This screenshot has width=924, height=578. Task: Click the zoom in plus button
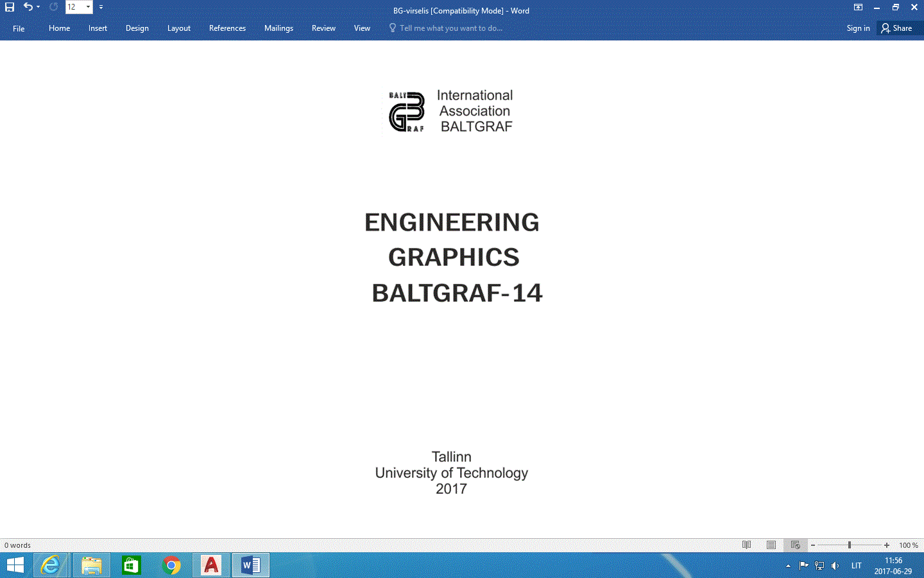[887, 545]
